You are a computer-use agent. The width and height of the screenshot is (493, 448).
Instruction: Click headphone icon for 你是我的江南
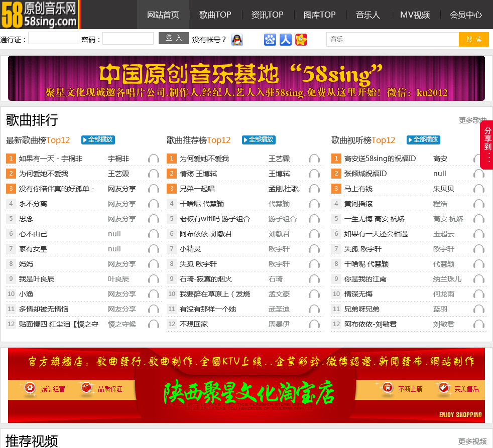479,279
